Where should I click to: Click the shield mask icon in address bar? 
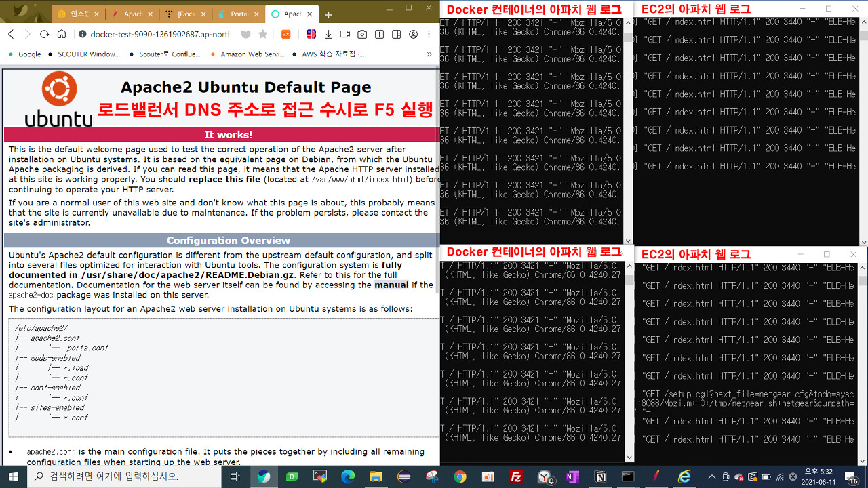246,34
